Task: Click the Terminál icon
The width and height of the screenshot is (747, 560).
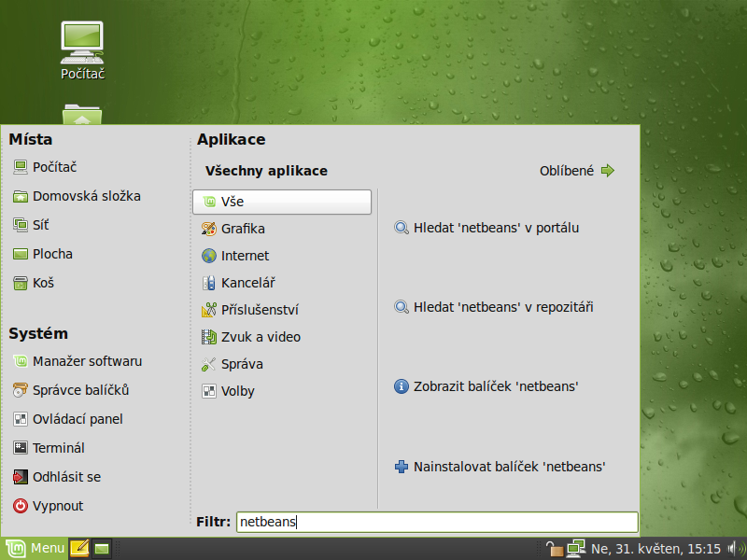Action: 20,448
